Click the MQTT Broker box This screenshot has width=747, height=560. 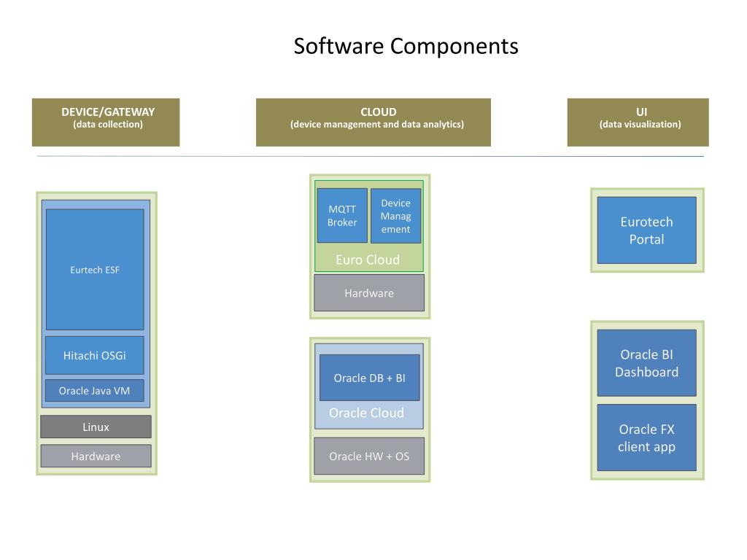(342, 216)
